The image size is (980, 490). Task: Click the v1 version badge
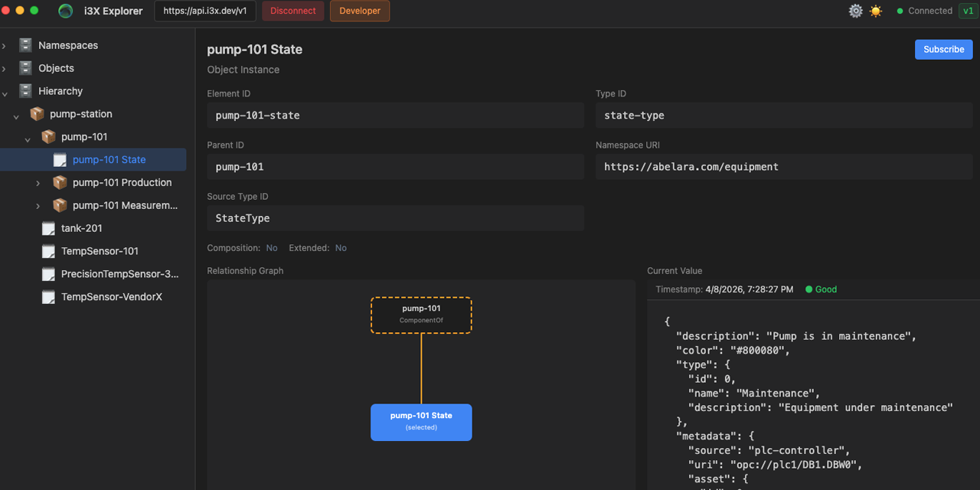click(969, 11)
